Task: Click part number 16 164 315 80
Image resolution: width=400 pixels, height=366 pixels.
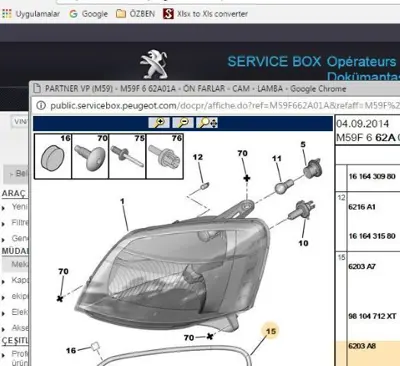Action: [x=372, y=236]
